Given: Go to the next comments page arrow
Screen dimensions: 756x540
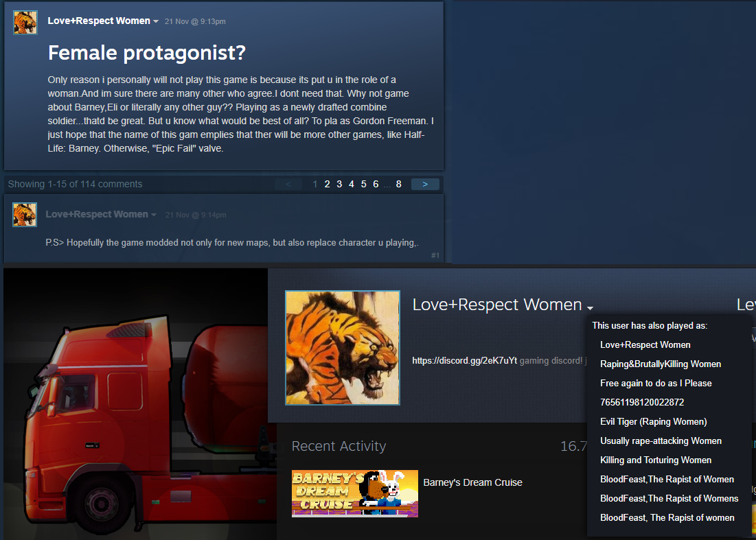Looking at the screenshot, I should pyautogui.click(x=425, y=184).
